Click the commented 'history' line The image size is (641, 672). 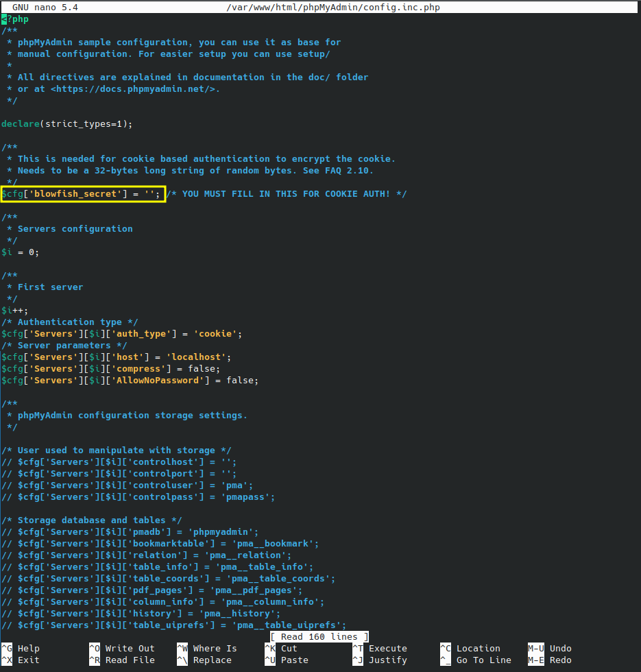point(141,613)
